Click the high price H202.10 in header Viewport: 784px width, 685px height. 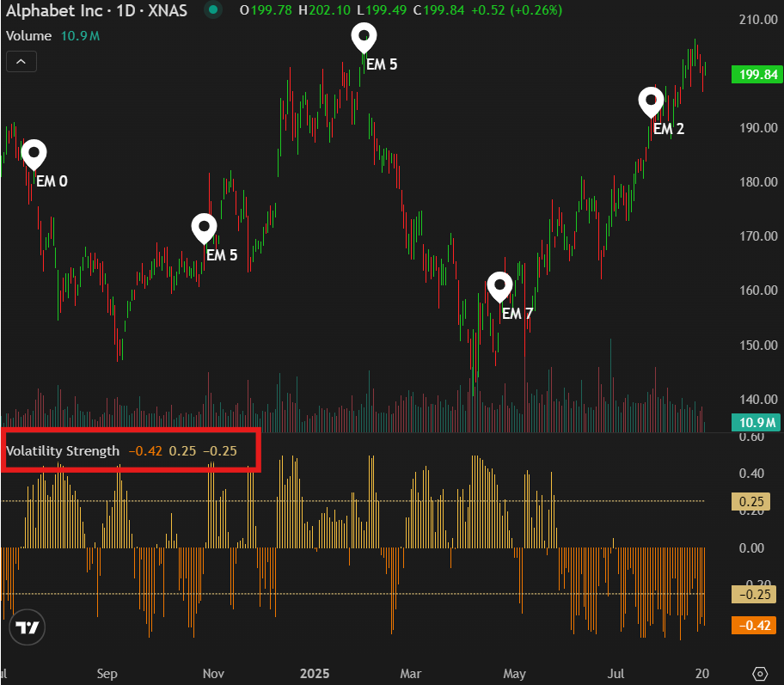coord(324,10)
